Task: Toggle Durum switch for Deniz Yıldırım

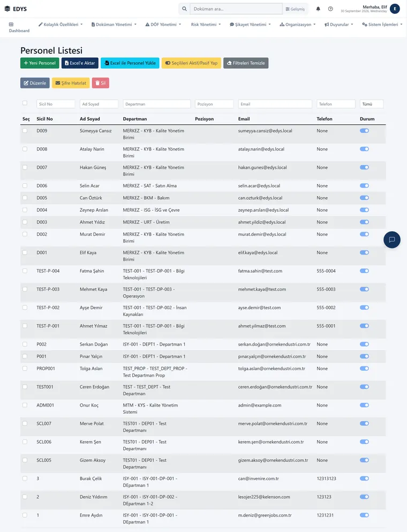Action: click(364, 497)
